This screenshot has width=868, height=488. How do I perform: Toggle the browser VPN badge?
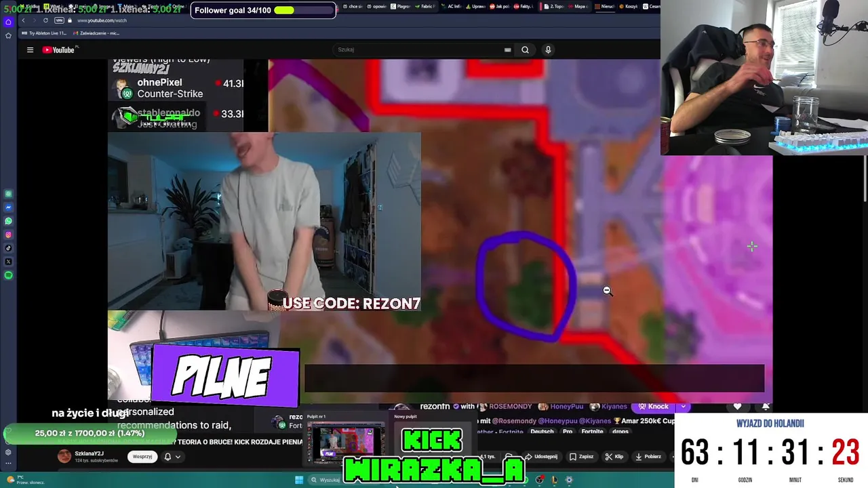pyautogui.click(x=59, y=20)
